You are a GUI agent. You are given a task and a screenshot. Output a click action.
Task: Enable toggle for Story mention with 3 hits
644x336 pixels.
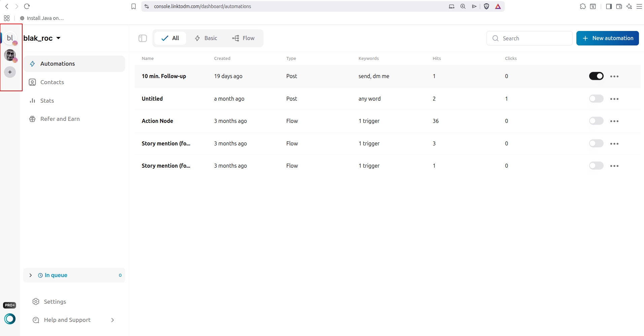(x=596, y=143)
